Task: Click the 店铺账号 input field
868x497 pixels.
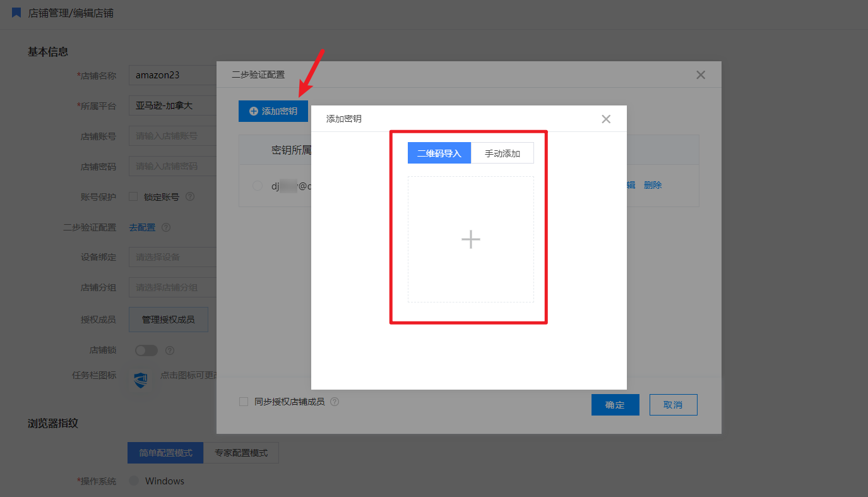Action: (x=172, y=136)
